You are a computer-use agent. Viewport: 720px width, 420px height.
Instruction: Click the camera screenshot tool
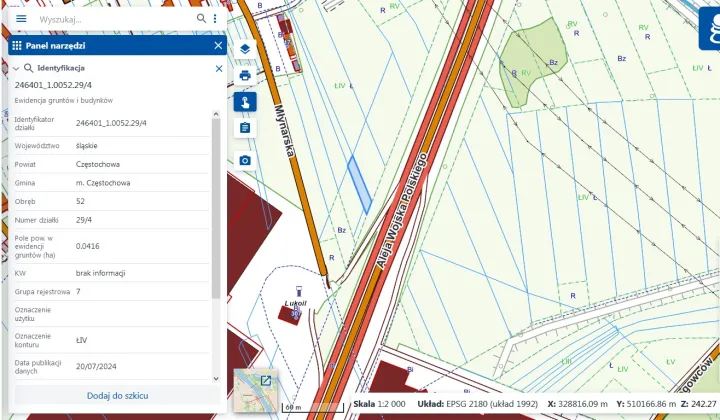[x=245, y=160]
